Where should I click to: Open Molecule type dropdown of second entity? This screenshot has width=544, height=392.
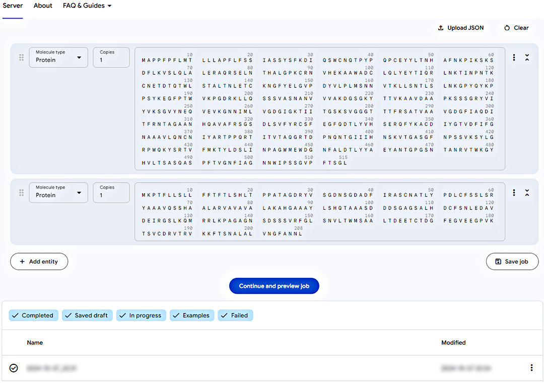[58, 193]
